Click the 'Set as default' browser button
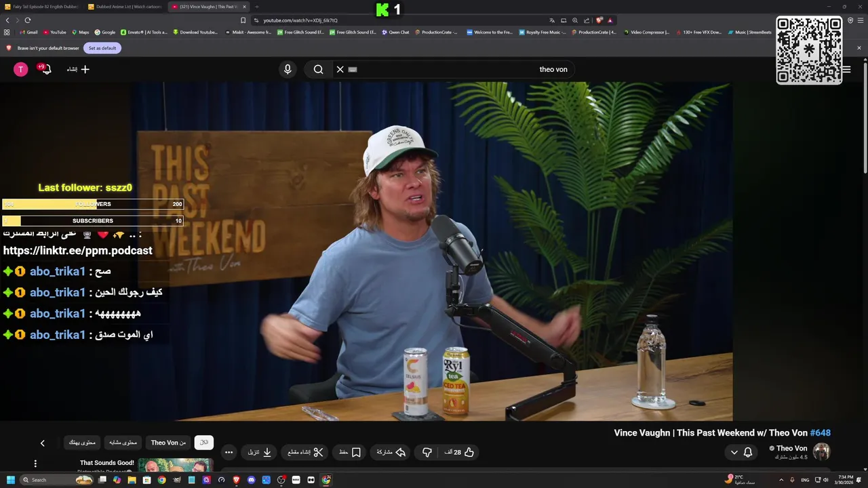Screen dimensions: 868x488 [x=102, y=48]
